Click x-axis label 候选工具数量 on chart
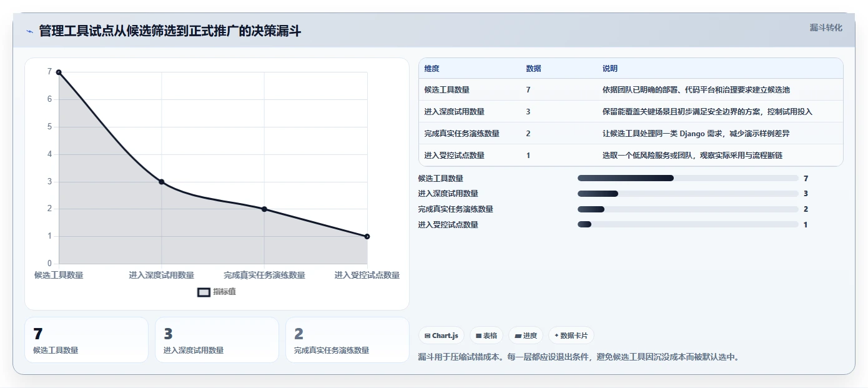The width and height of the screenshot is (868, 388). (59, 275)
